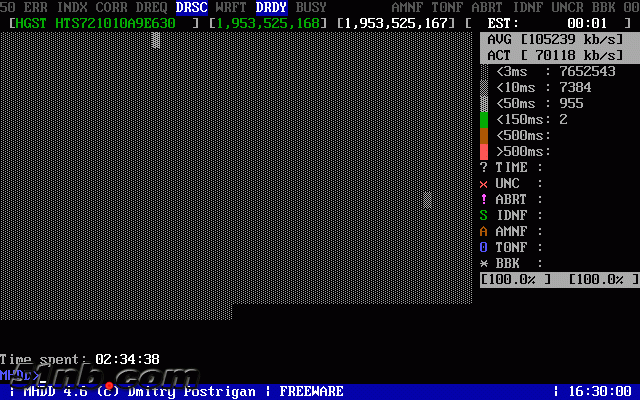Click the >500ms label
Viewport: 640px width, 400px height.
point(520,151)
